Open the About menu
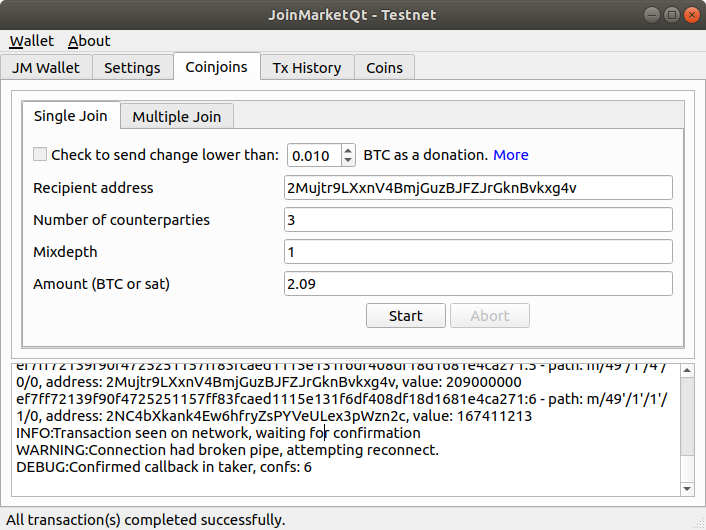706x530 pixels. [89, 41]
